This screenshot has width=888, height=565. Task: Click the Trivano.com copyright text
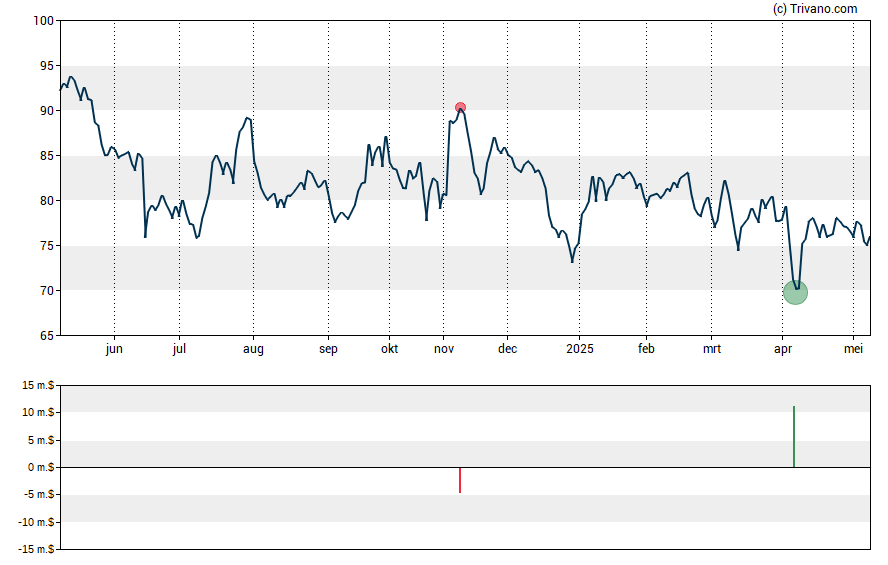(815, 8)
